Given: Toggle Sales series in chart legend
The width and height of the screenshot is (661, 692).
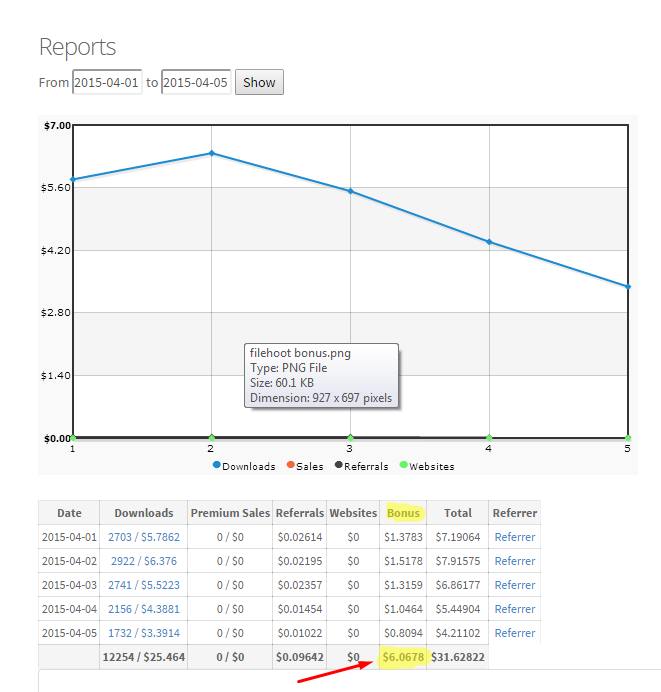Looking at the screenshot, I should coord(305,466).
